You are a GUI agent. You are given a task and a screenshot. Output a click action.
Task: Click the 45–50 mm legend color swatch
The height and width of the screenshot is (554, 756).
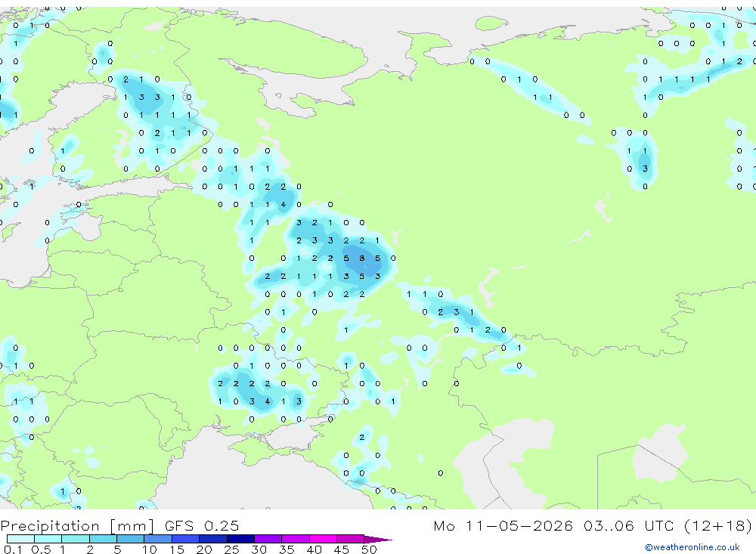[351, 539]
